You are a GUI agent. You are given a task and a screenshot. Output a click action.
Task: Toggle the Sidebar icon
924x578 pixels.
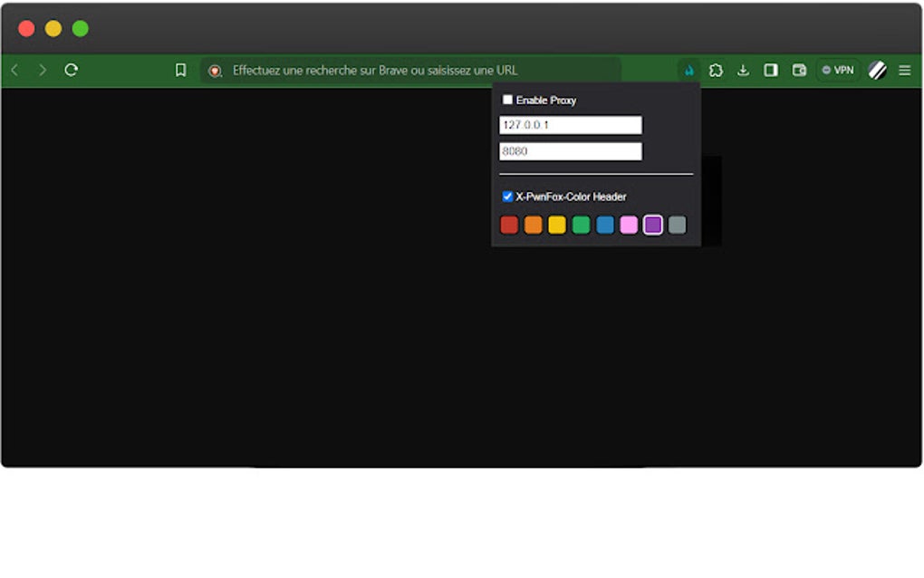point(770,70)
